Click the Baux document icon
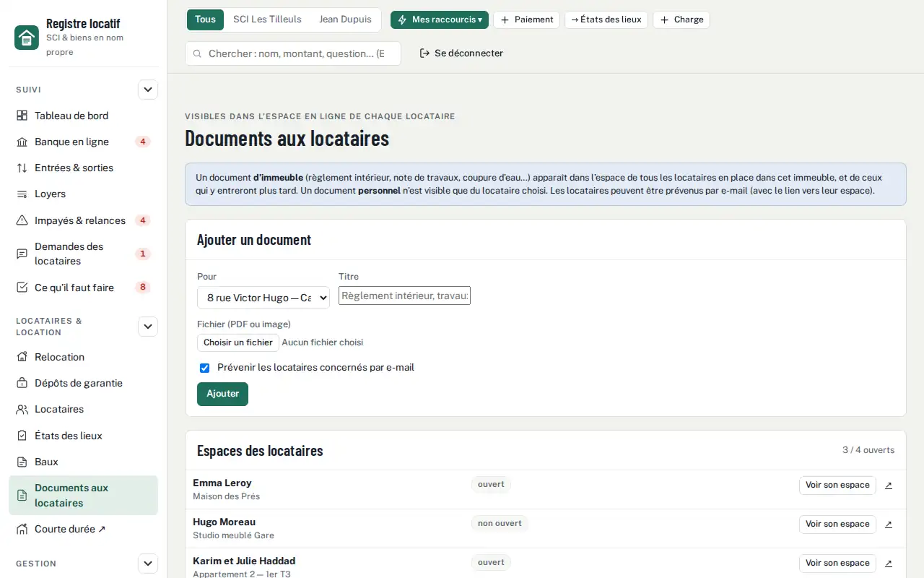The height and width of the screenshot is (578, 924). click(x=22, y=462)
